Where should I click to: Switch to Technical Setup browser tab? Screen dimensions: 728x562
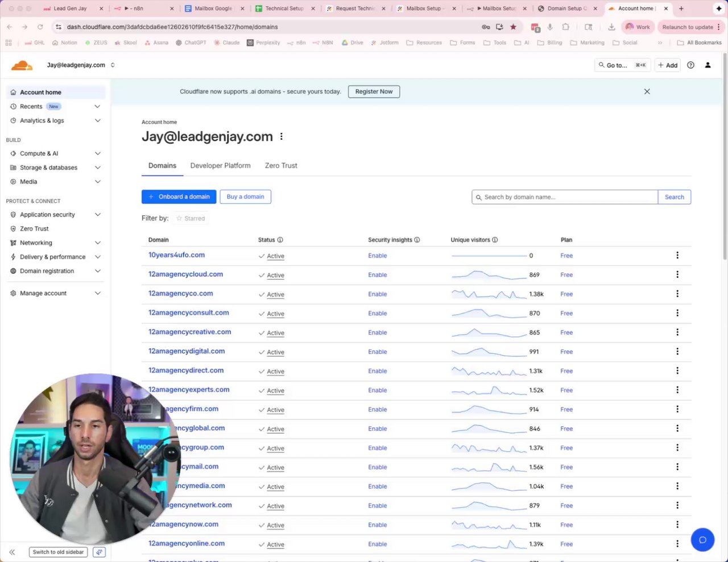(284, 9)
